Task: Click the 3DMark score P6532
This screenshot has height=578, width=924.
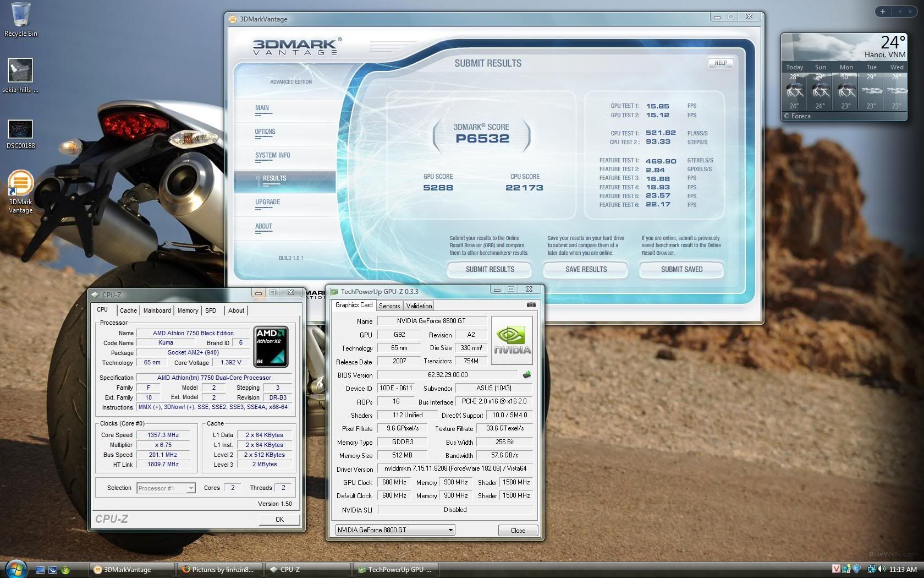Action: click(482, 139)
